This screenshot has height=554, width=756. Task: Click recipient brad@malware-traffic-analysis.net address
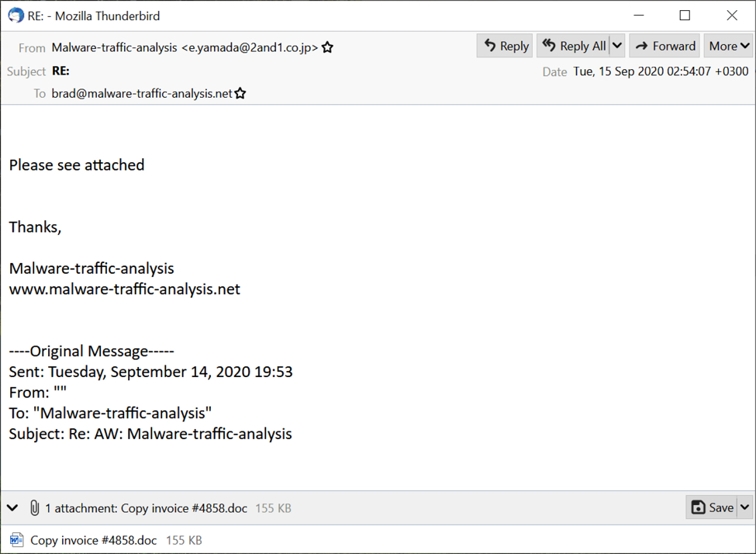click(x=142, y=93)
